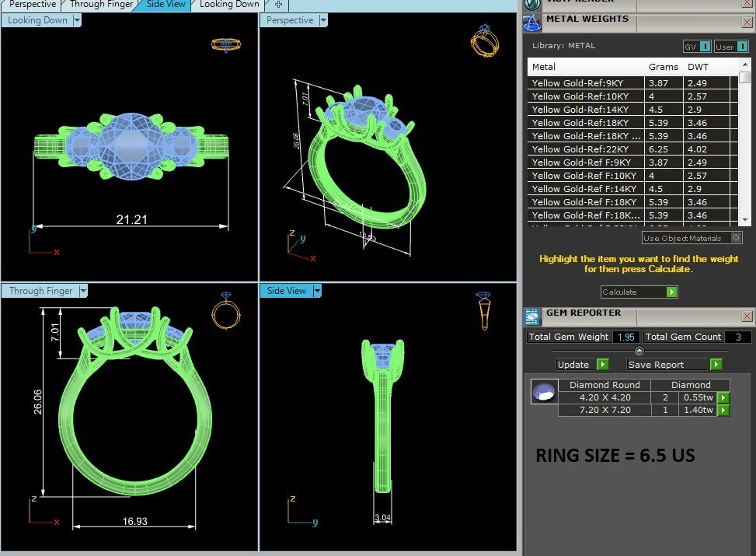The image size is (756, 556).
Task: Click green arrow beside 0.55tw diamond row
Action: [723, 397]
